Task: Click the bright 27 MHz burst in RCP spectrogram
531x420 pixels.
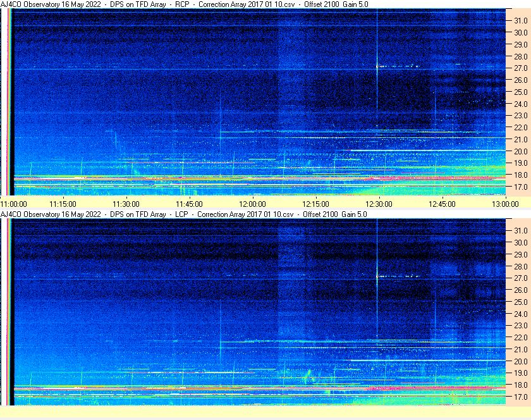Action: click(398, 66)
